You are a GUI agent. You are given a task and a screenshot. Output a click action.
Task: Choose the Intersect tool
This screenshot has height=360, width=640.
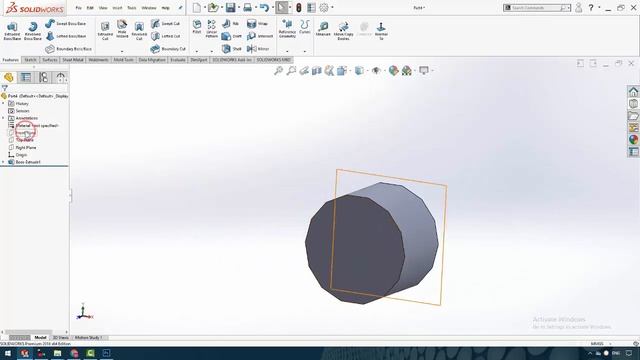[x=260, y=36]
